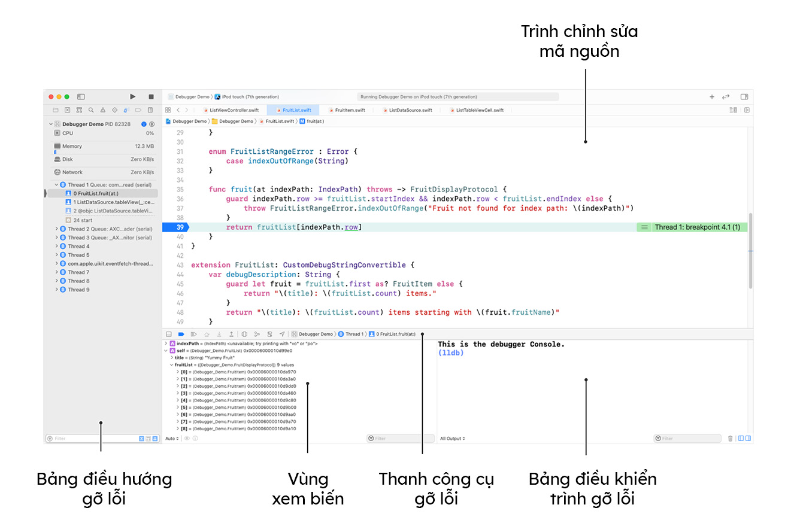Collapse the fruitList array

tap(171, 364)
